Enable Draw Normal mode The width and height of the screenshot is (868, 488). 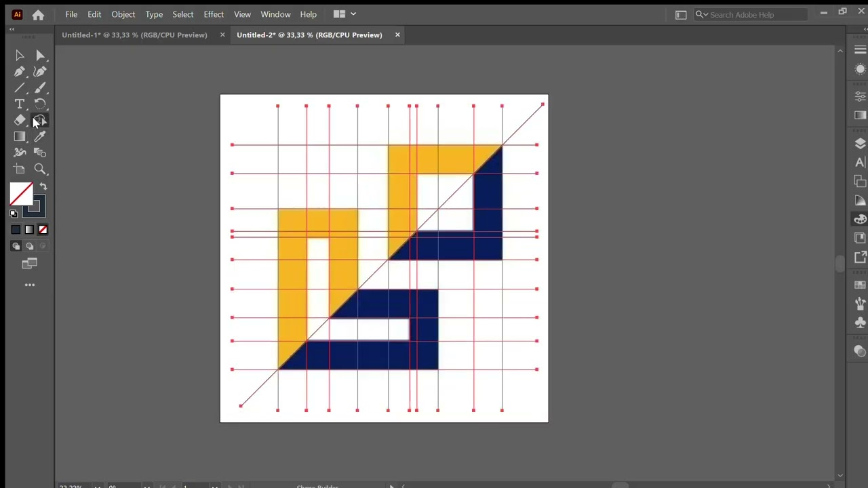pyautogui.click(x=16, y=246)
